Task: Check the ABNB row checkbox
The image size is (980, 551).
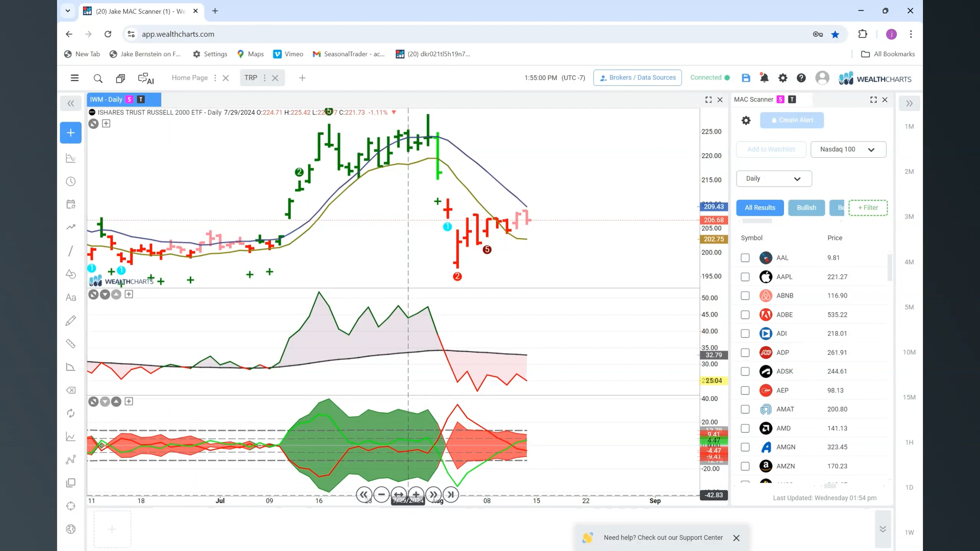Action: (745, 296)
